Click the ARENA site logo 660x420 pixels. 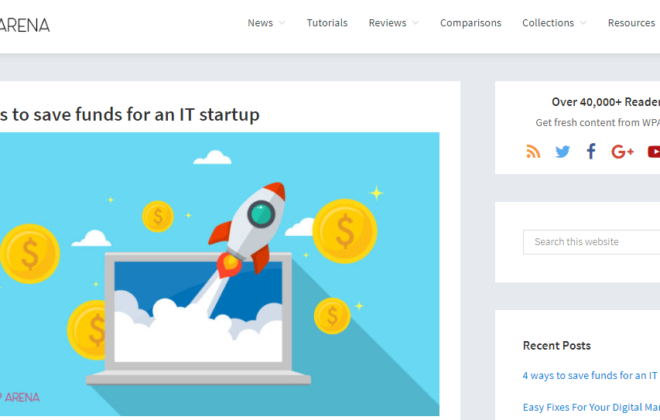(x=24, y=25)
